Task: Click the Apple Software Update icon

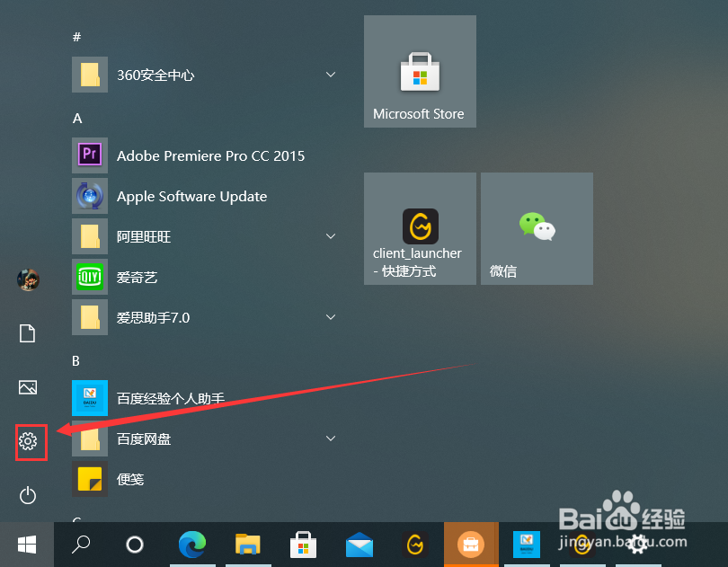Action: 90,196
